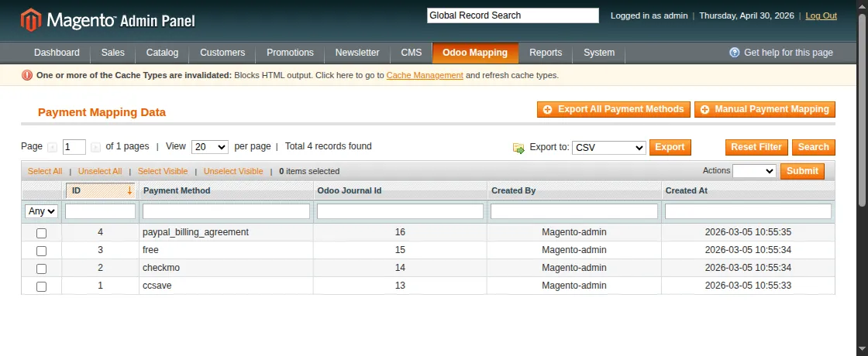Screen dimensions: 868x356
Task: Click the Select All link
Action: point(45,171)
